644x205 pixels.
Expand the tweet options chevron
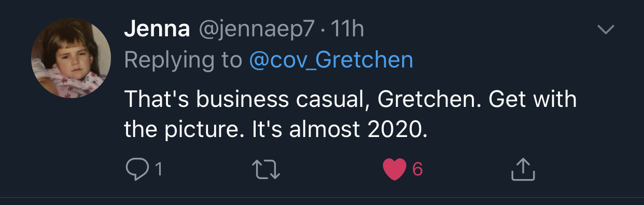coord(605,30)
